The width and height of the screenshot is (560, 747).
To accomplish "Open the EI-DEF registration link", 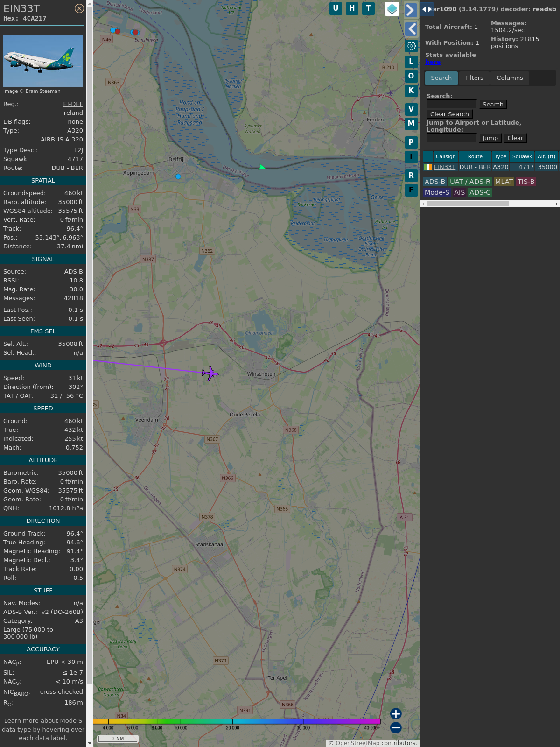I will 73,104.
